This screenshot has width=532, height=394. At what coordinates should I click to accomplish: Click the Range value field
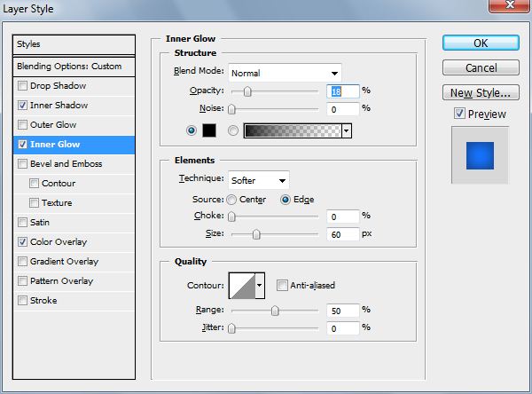tap(342, 311)
